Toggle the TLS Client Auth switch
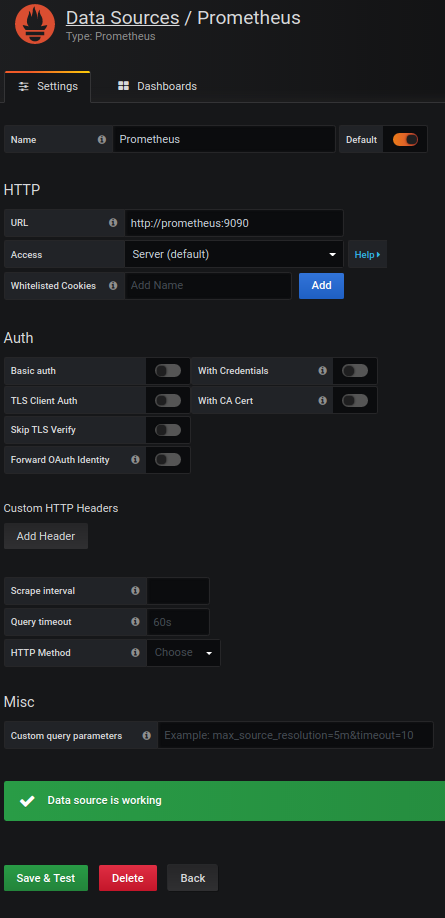This screenshot has height=918, width=445. (168, 400)
